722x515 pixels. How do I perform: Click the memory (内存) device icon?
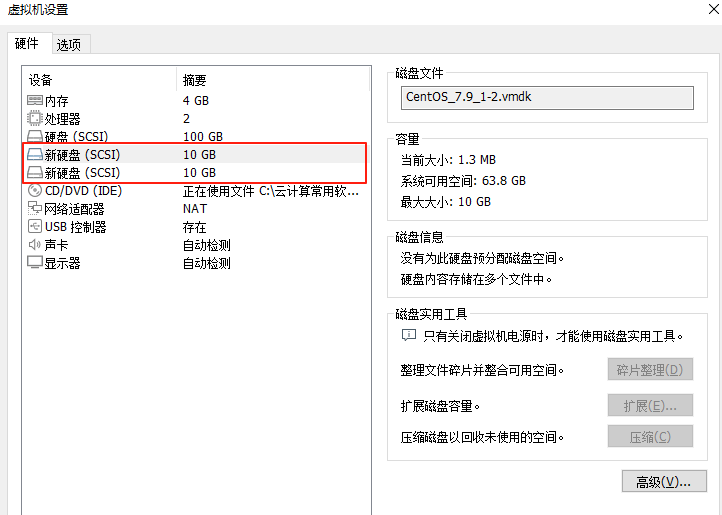click(x=35, y=100)
